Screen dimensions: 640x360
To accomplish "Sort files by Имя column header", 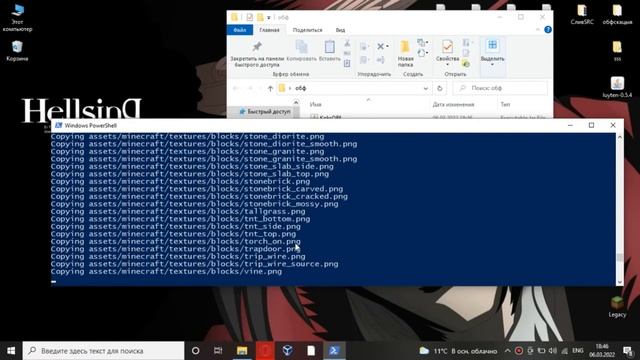I will coord(316,104).
